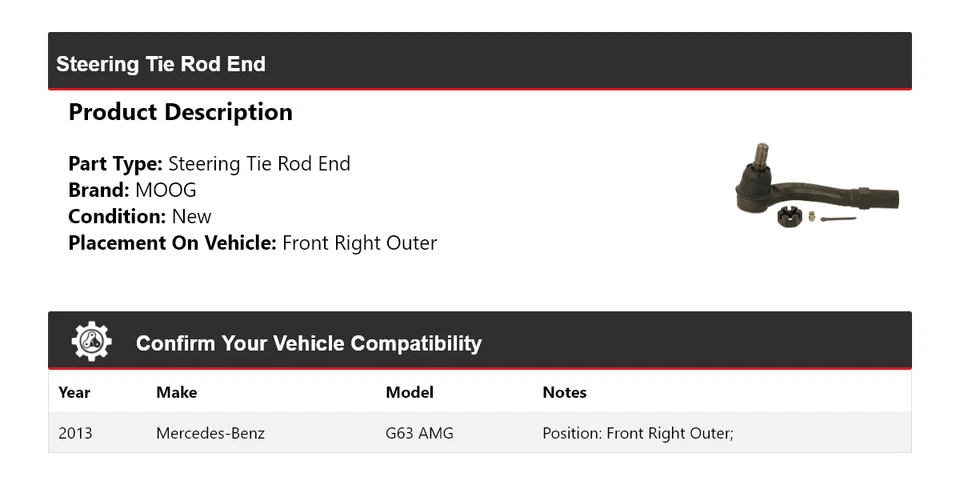The width and height of the screenshot is (960, 485).
Task: Click the Make column header
Action: (176, 393)
